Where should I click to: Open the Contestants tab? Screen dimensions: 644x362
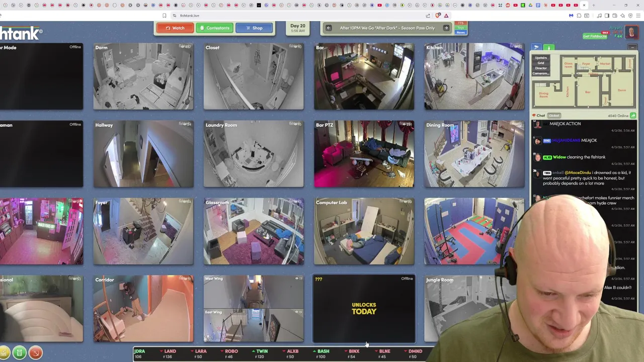coord(214,28)
